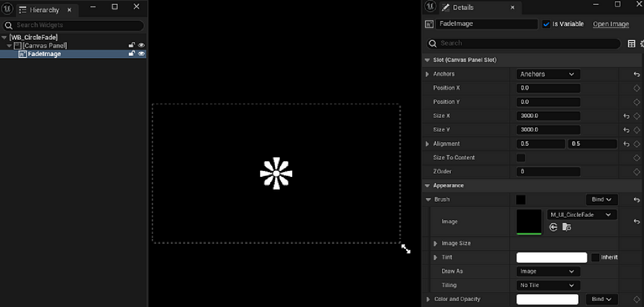The width and height of the screenshot is (644, 307).
Task: Uncheck the Is Variable checkbox
Action: [546, 24]
